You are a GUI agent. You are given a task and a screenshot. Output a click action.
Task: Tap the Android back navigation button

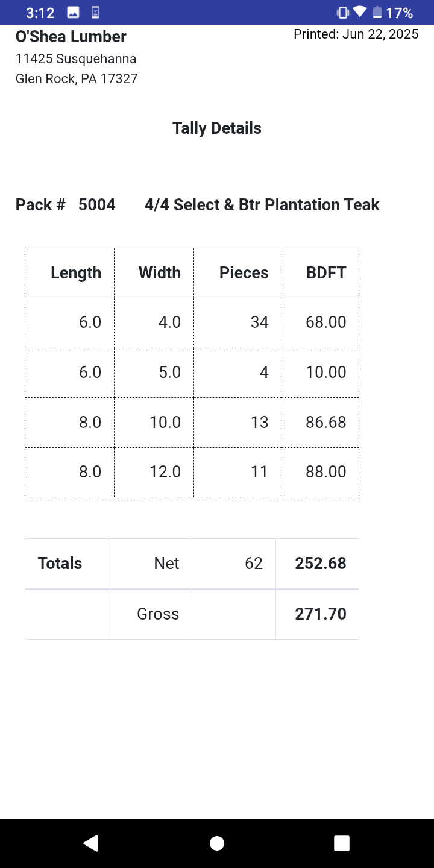tap(90, 843)
